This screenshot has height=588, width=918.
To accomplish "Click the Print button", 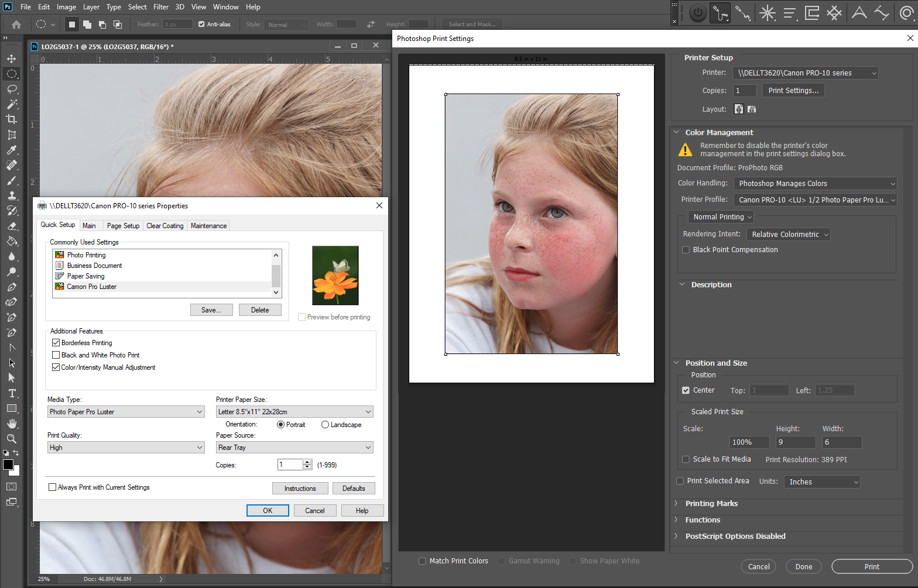I will (x=872, y=567).
